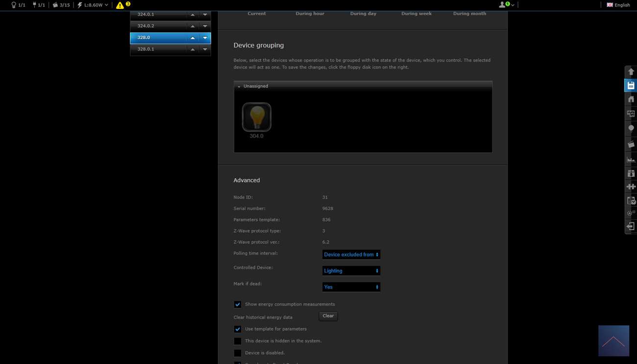
Task: Check Device is disabled checkbox
Action: [x=238, y=353]
